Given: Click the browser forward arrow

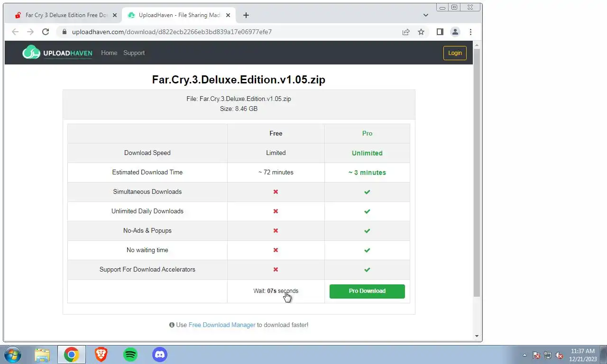Looking at the screenshot, I should tap(30, 32).
